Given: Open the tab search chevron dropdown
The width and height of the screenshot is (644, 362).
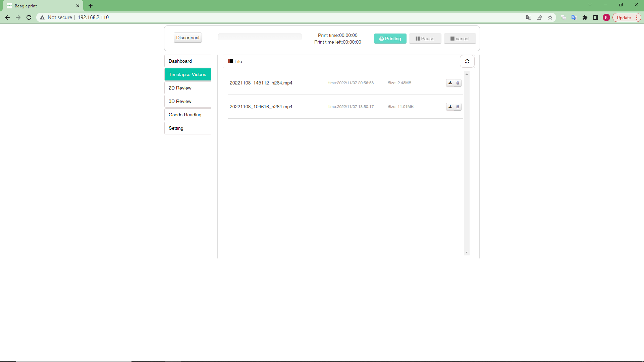Looking at the screenshot, I should [590, 5].
